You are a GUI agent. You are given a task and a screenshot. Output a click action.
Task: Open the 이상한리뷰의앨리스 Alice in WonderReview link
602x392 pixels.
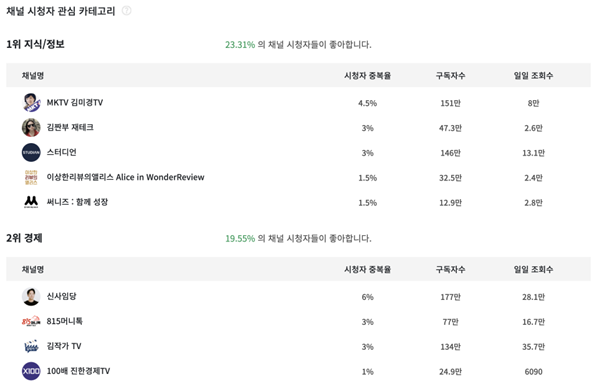[x=126, y=177]
